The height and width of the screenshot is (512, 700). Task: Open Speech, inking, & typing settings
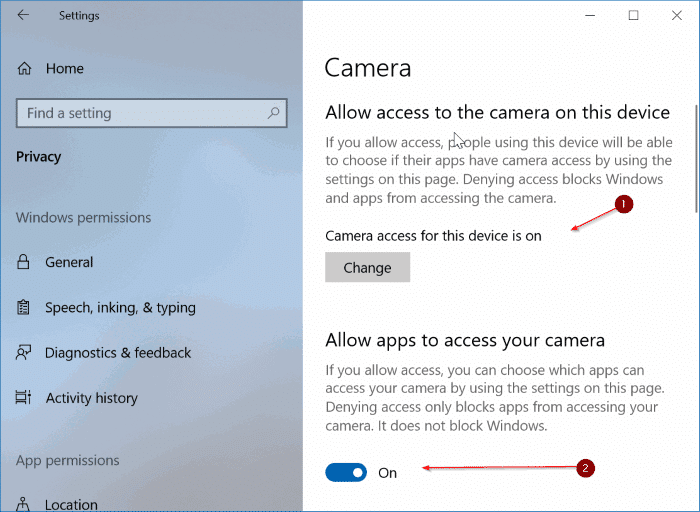121,308
